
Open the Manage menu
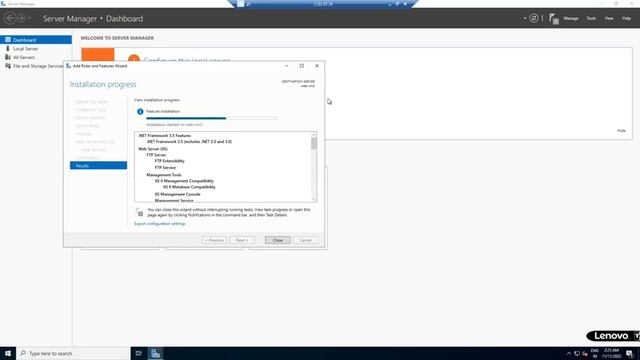coord(571,18)
